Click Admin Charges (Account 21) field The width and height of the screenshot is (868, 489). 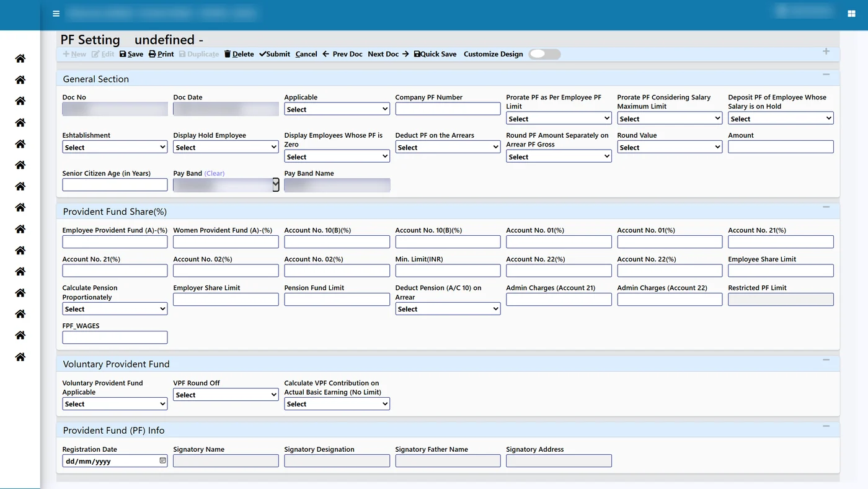click(x=559, y=299)
